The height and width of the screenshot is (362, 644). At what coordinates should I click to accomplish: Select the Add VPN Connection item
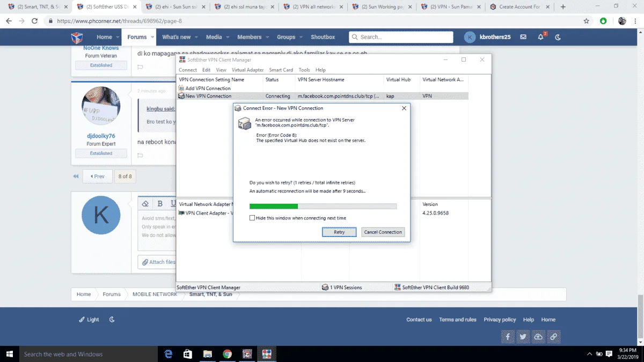[208, 88]
